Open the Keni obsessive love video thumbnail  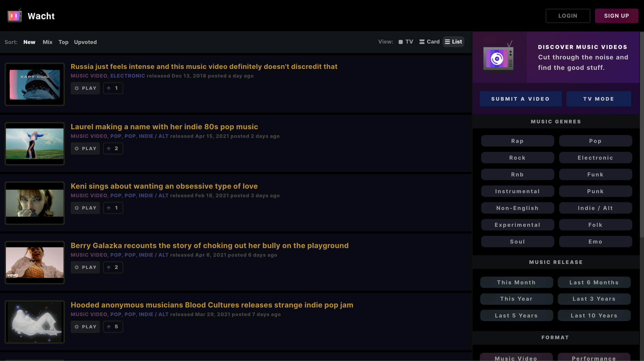34,203
